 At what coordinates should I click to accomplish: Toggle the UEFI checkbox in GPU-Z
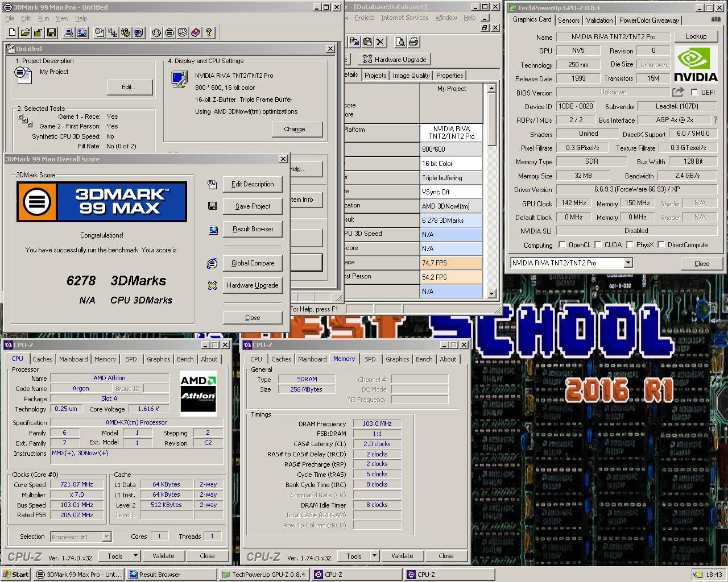coord(694,92)
